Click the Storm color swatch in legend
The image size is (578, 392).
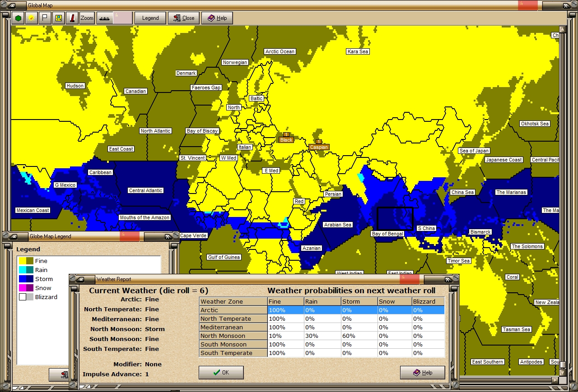point(26,279)
